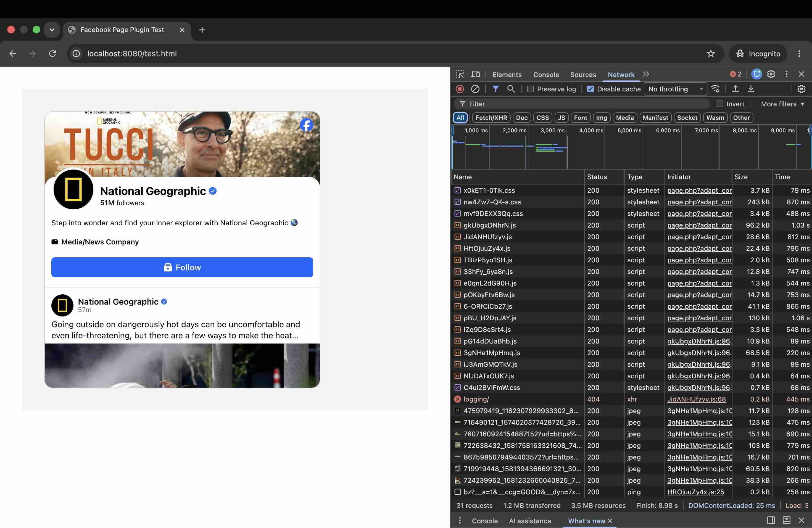Screen dimensions: 812x528
Task: Uncheck Disable cache checkbox
Action: click(x=590, y=89)
